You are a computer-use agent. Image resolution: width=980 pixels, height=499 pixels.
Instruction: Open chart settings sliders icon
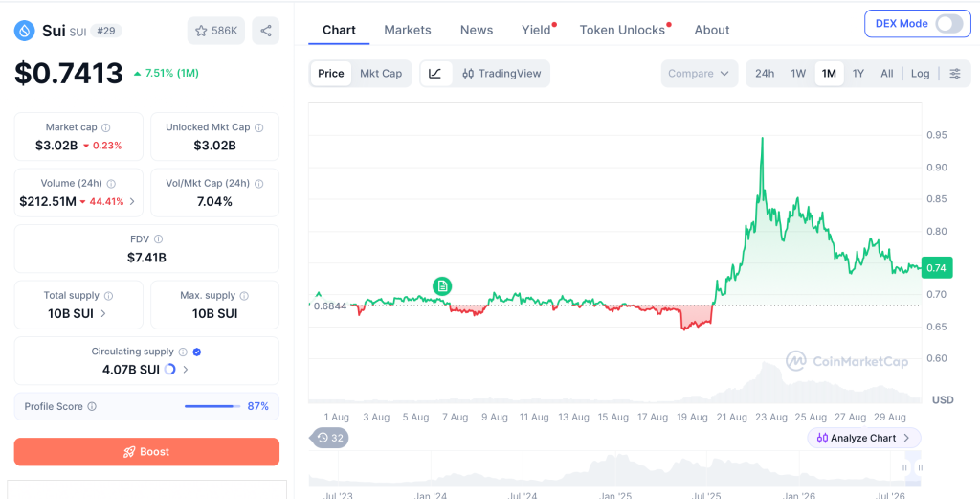(955, 74)
